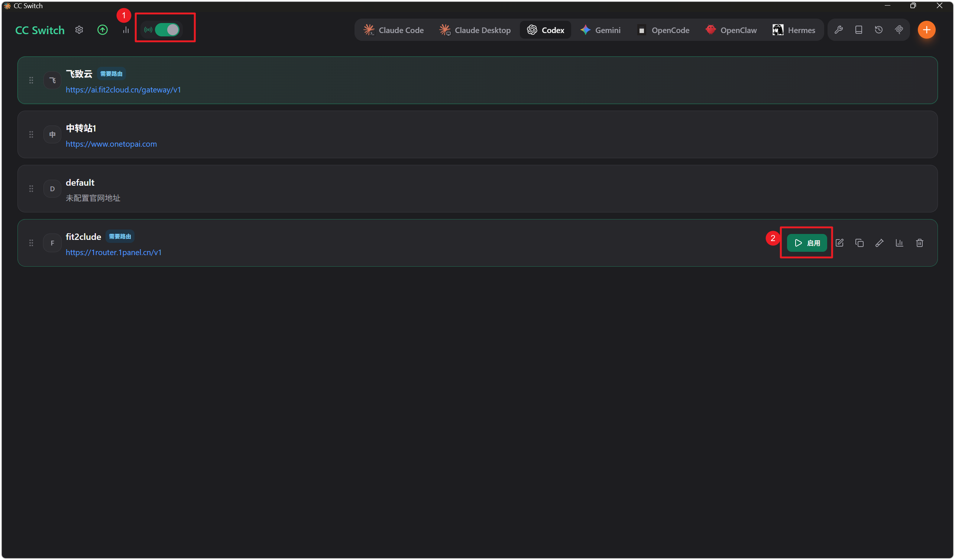Open the onetopai.com link
This screenshot has height=560, width=955.
[111, 144]
